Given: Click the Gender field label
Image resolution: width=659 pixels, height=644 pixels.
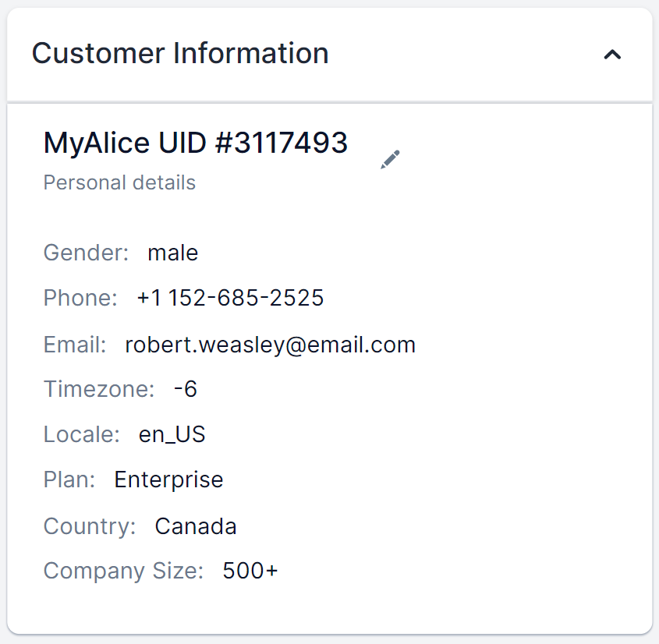Looking at the screenshot, I should (86, 253).
